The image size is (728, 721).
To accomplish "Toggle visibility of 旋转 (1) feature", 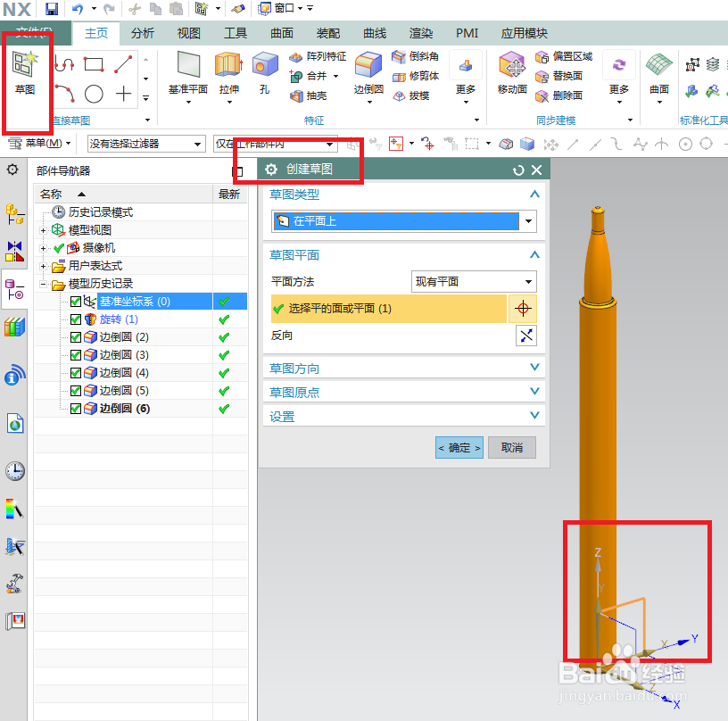I will tap(76, 319).
